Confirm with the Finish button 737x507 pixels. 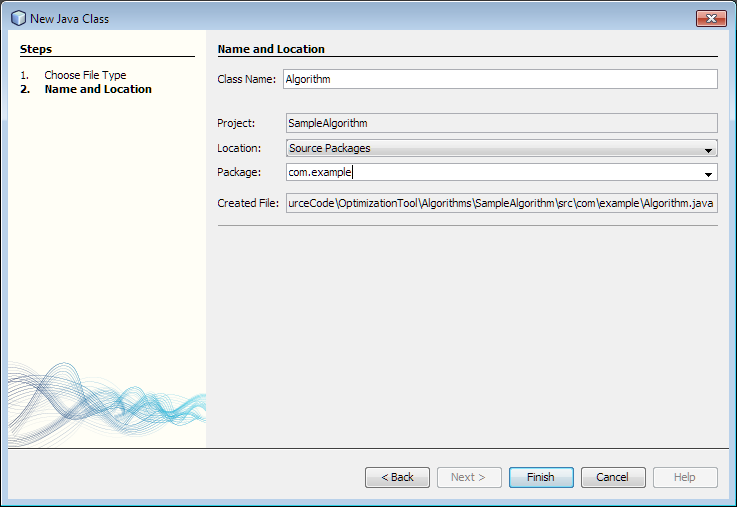point(541,477)
